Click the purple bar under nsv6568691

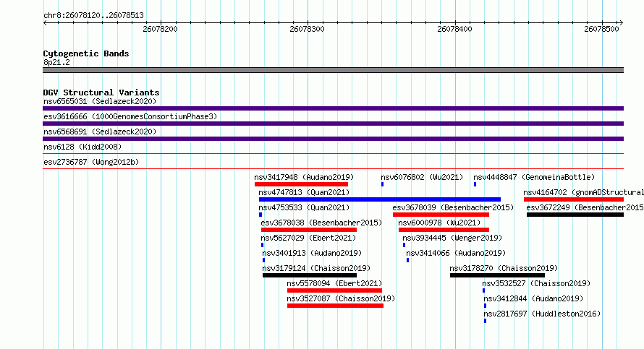pos(333,139)
